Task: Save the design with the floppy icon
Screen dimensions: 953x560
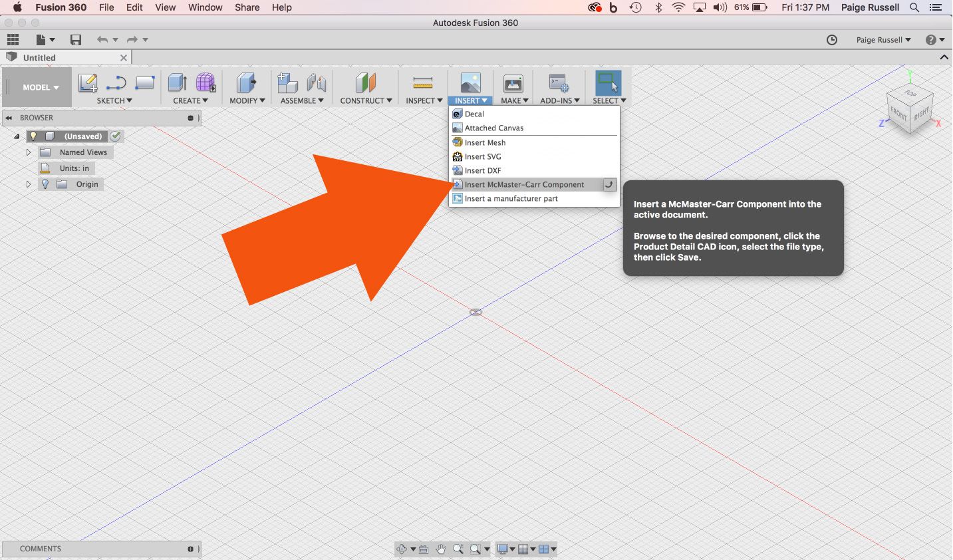Action: 76,40
